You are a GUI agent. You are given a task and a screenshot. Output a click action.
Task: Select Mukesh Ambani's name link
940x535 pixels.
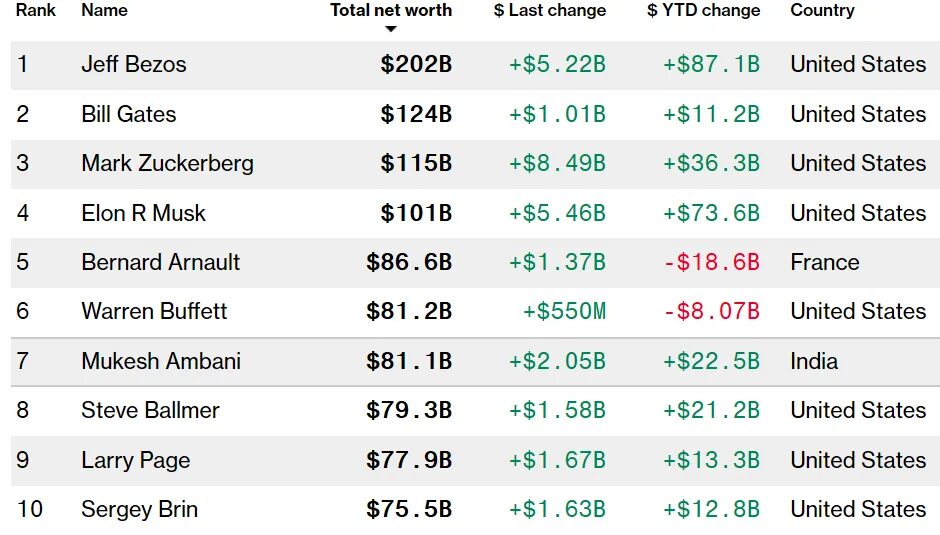(161, 361)
